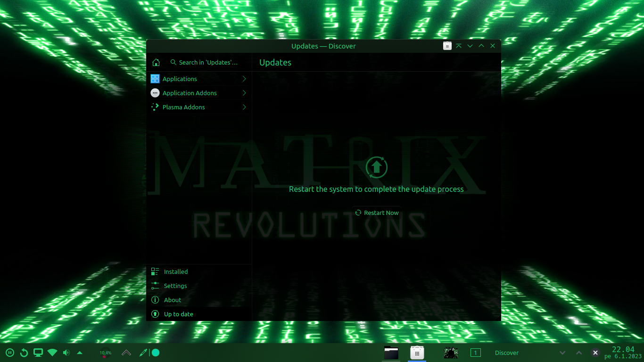Expand the Application Addons chevron
644x362 pixels.
(244, 93)
